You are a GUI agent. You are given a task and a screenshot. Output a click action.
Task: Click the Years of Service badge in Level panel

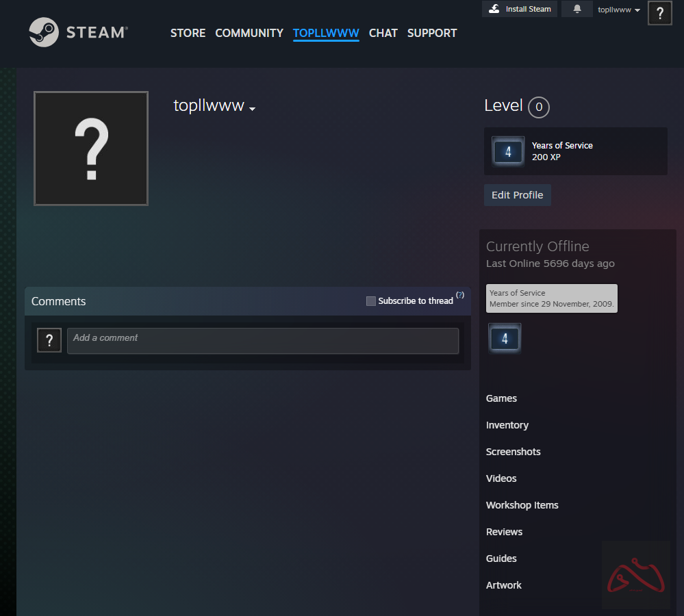[508, 151]
